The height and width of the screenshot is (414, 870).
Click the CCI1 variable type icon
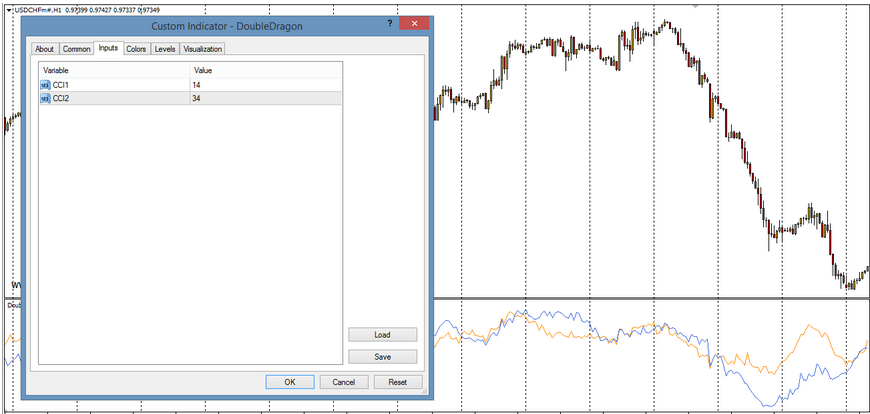pos(45,85)
